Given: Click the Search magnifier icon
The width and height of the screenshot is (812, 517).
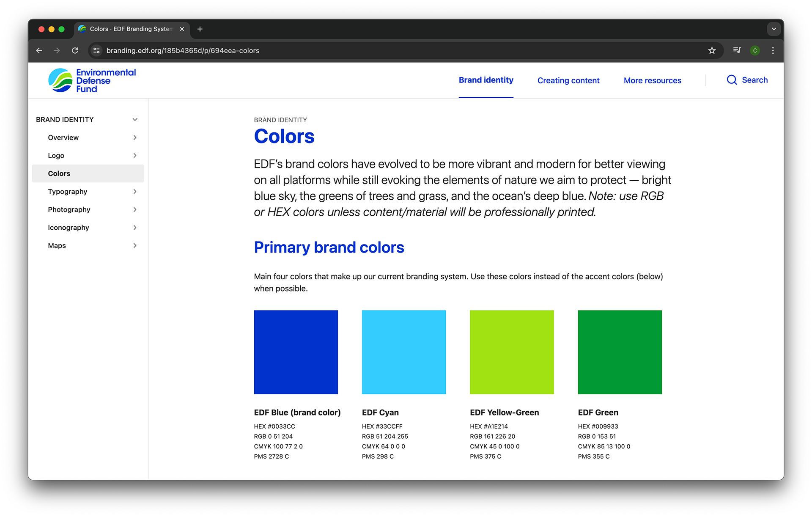Looking at the screenshot, I should point(732,80).
